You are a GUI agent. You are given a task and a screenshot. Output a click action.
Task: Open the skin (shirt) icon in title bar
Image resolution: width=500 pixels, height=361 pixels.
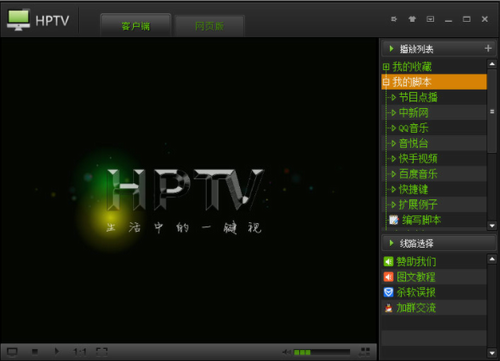pos(412,19)
